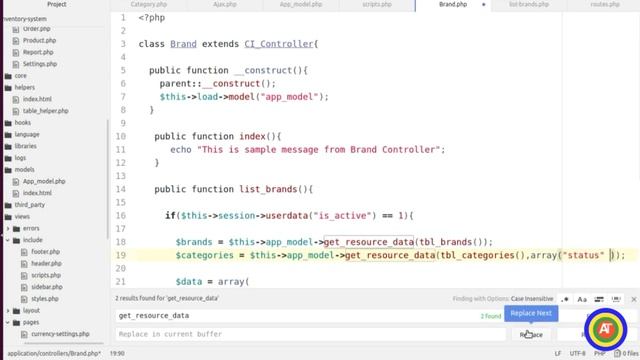This screenshot has height=360, width=640.
Task: Click the 0 files icon in status bar
Action: coord(617,353)
